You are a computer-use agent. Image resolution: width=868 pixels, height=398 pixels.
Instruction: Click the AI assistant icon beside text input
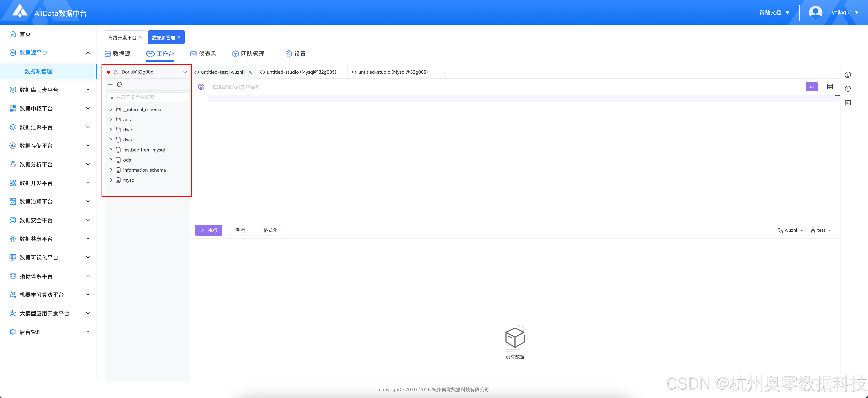click(201, 87)
